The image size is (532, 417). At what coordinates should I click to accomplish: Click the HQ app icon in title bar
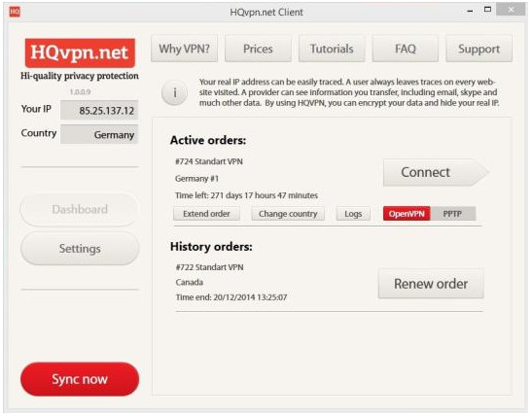click(15, 12)
